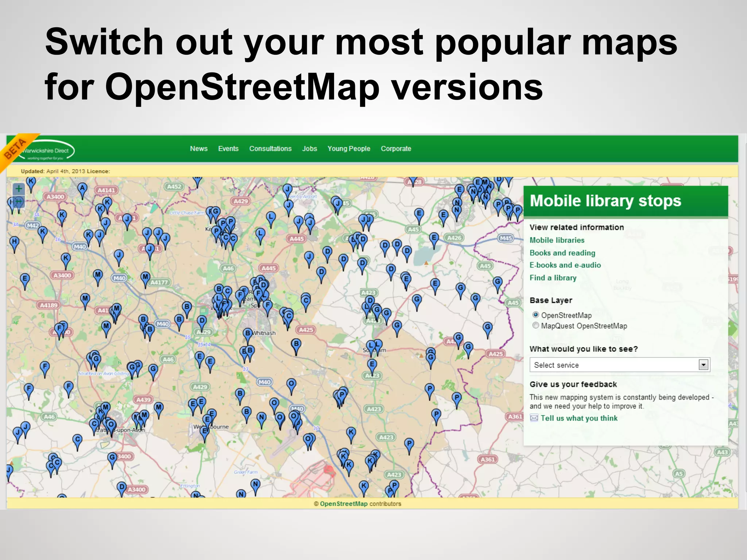Open OpenStreetMap attribution link
Image resolution: width=747 pixels, height=560 pixels.
(344, 504)
